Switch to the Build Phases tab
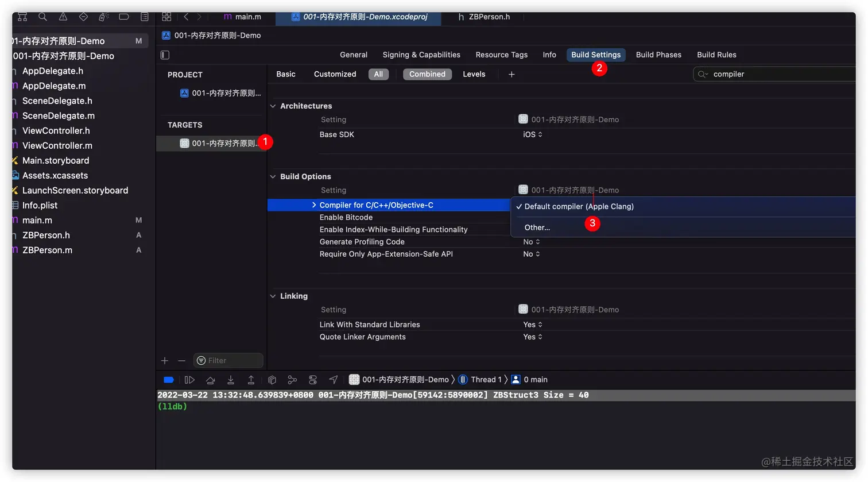Image resolution: width=868 pixels, height=482 pixels. 658,55
